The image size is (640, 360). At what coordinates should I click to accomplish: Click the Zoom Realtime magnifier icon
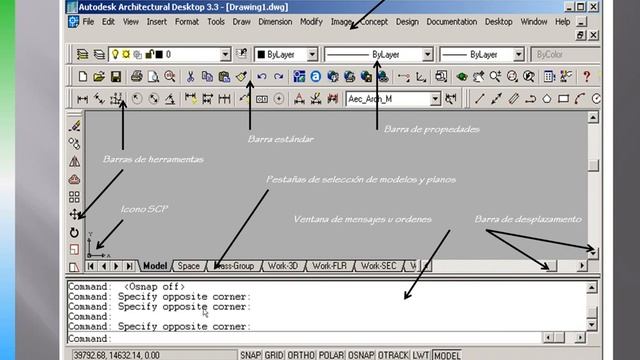coord(496,76)
